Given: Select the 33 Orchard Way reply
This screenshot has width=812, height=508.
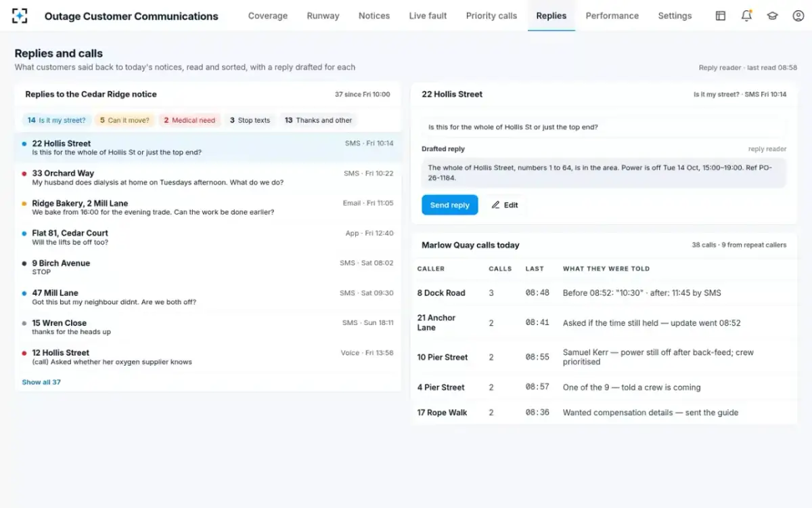Looking at the screenshot, I should [208, 177].
